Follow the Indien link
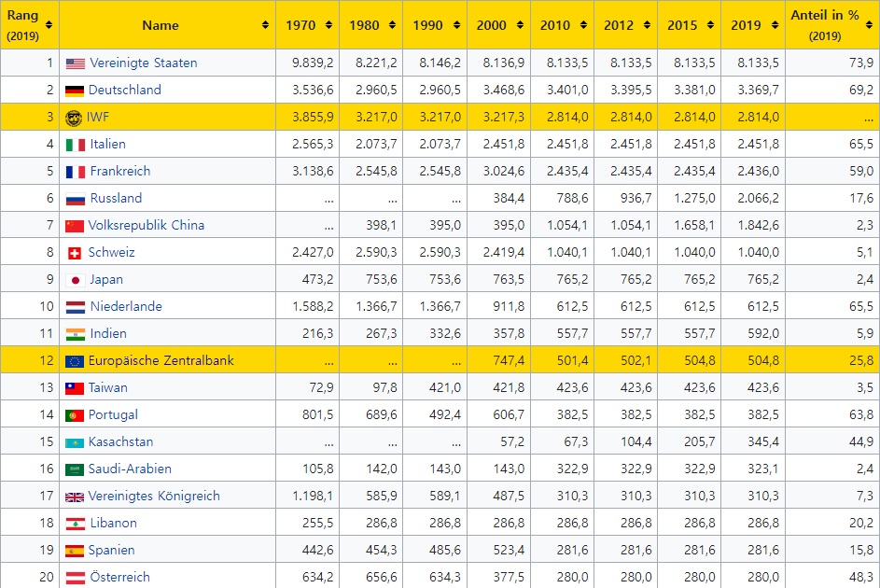 [x=108, y=333]
